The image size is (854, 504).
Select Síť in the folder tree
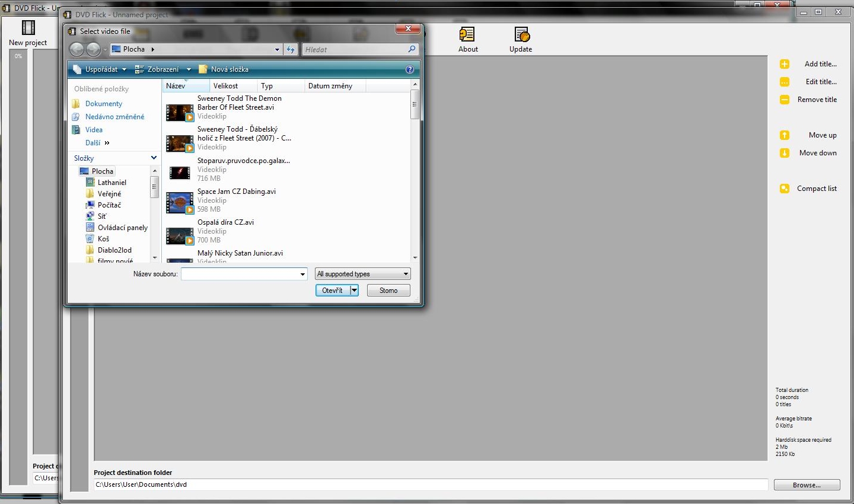coord(102,216)
